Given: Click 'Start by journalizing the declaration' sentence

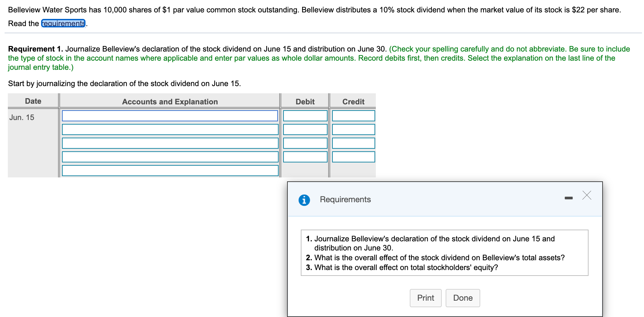Looking at the screenshot, I should [124, 83].
